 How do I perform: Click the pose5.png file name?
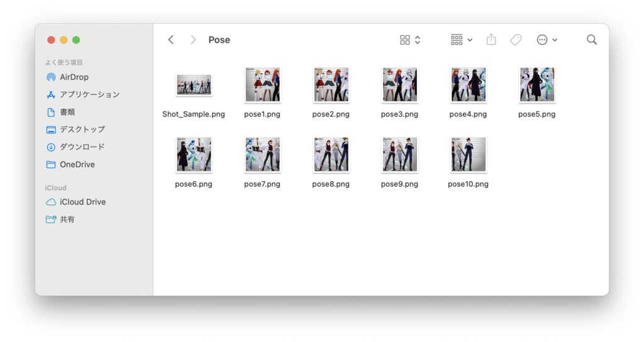pos(537,114)
